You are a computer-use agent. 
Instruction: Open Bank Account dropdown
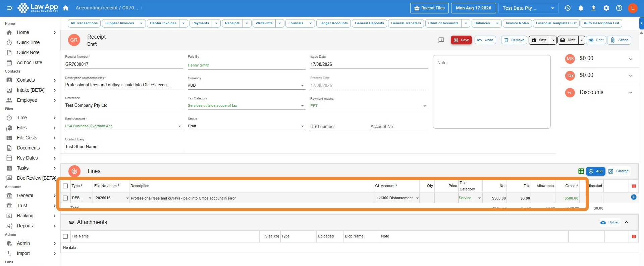coord(124,126)
